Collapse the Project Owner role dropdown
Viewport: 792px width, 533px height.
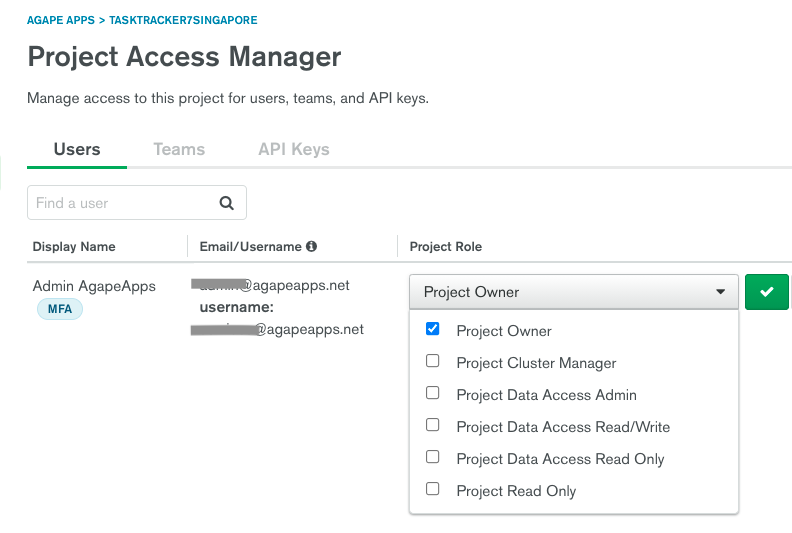(572, 292)
